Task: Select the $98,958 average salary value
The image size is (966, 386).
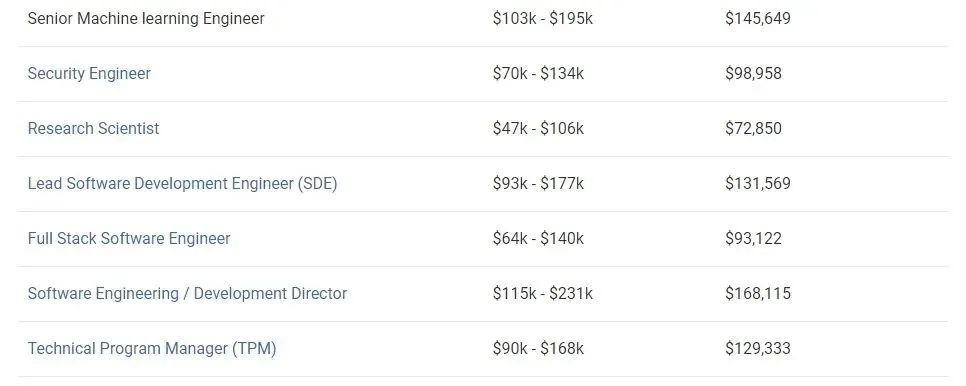Action: 753,73
